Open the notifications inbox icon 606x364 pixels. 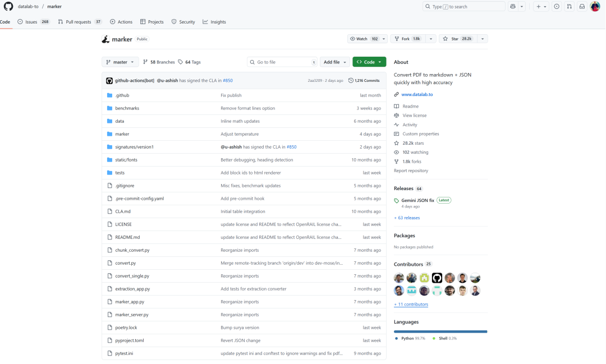pyautogui.click(x=582, y=7)
